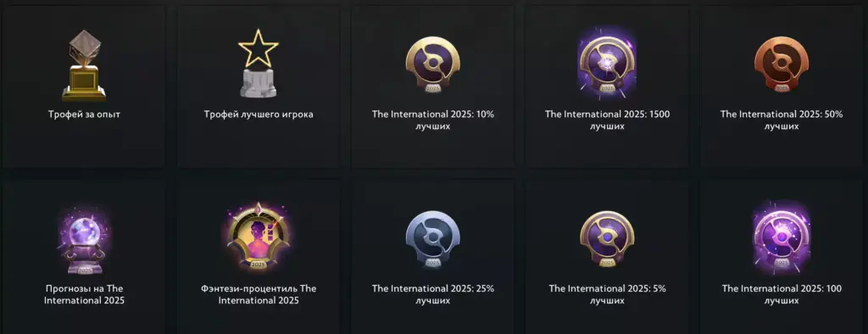
Task: Click "The International 2025: 25% лучших" text
Action: point(433,295)
